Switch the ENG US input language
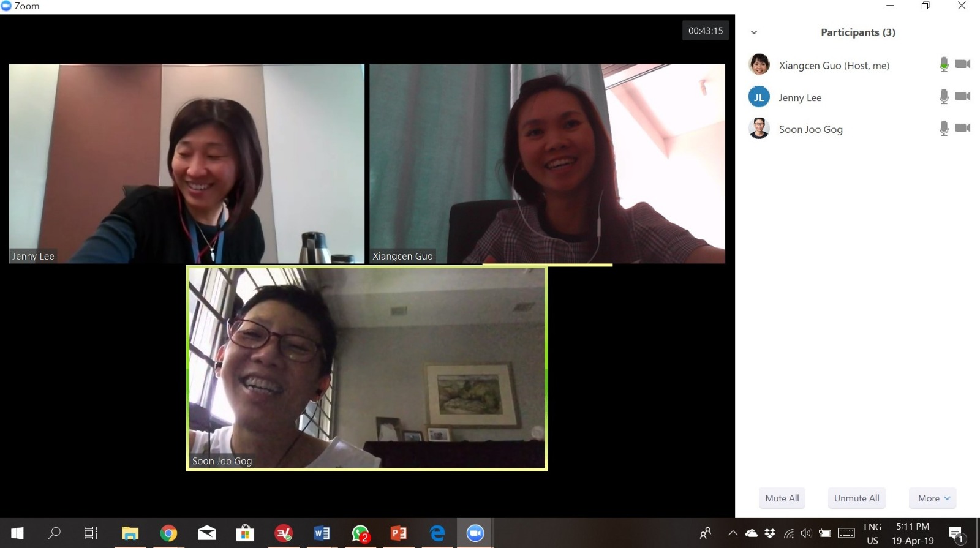 pos(873,533)
